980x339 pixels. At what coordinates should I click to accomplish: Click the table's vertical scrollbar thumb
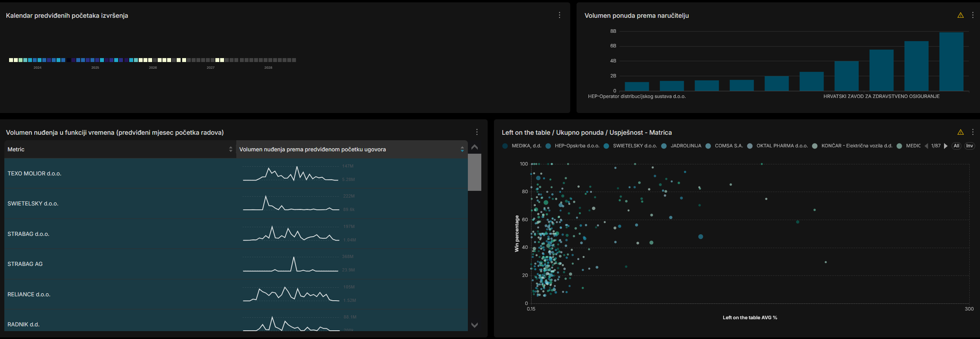474,172
